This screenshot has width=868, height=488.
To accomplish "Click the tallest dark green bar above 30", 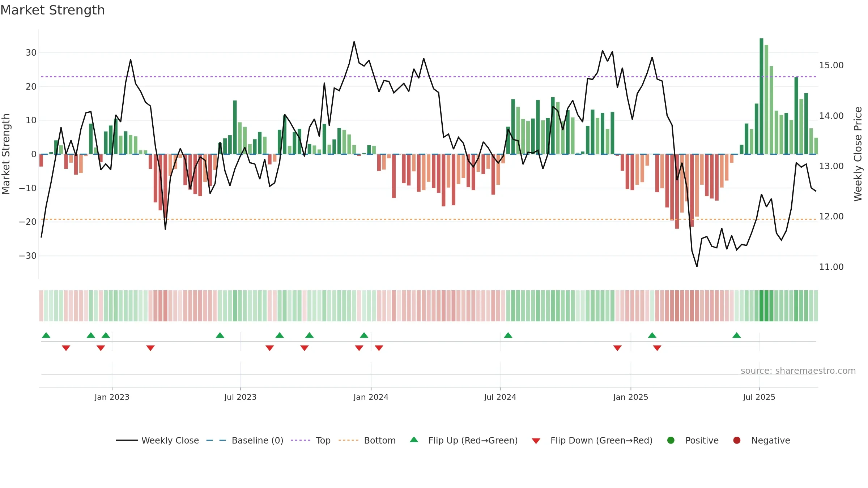I will [x=761, y=96].
